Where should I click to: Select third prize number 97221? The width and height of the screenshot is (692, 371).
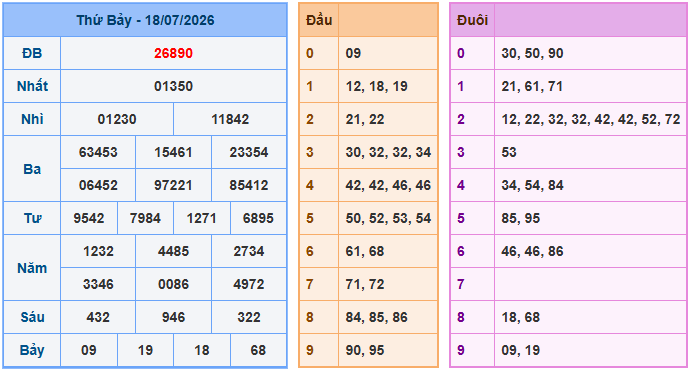[x=173, y=185]
